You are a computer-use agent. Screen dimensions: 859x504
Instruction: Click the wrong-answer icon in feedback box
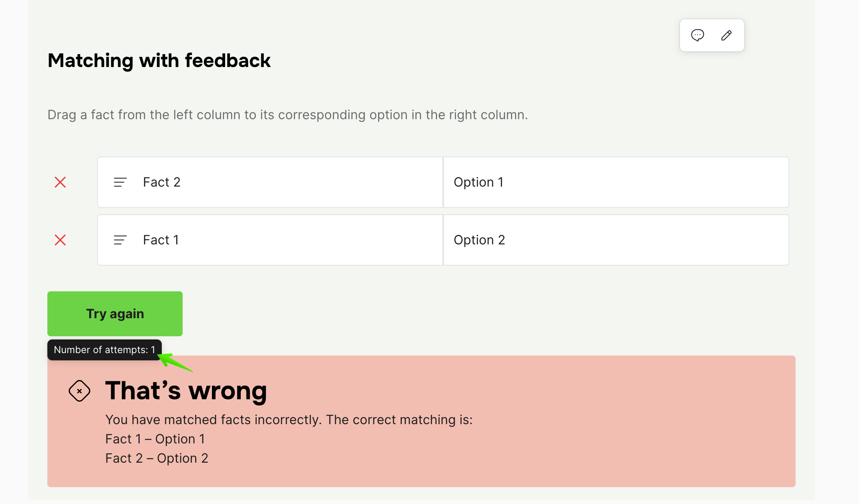79,391
